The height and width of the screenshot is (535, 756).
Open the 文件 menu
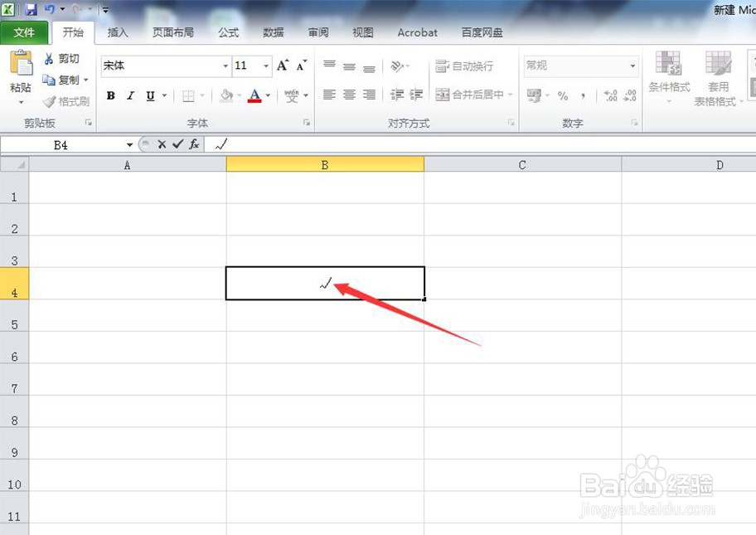[25, 33]
